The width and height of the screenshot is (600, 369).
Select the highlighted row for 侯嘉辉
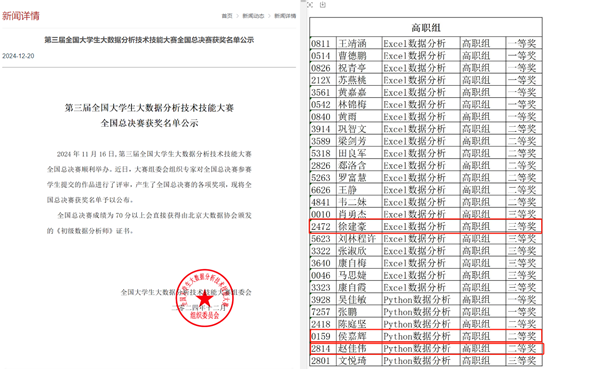(426, 336)
